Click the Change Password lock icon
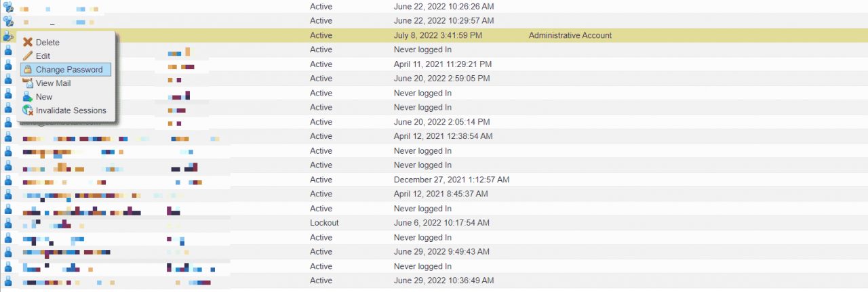This screenshot has width=868, height=292. click(28, 69)
